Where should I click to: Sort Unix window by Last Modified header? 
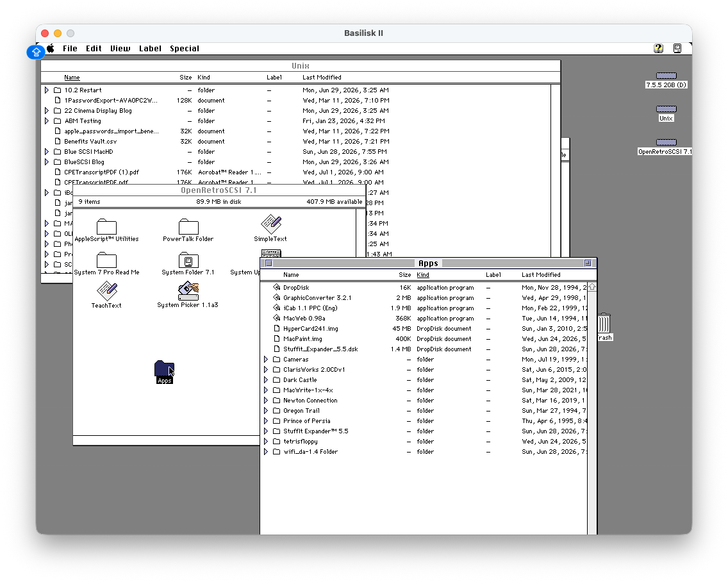pyautogui.click(x=322, y=78)
